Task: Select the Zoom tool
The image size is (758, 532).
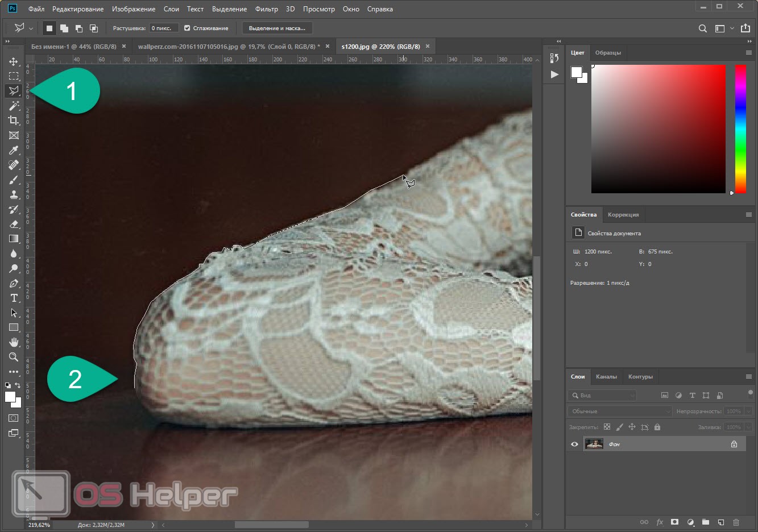Action: point(14,357)
